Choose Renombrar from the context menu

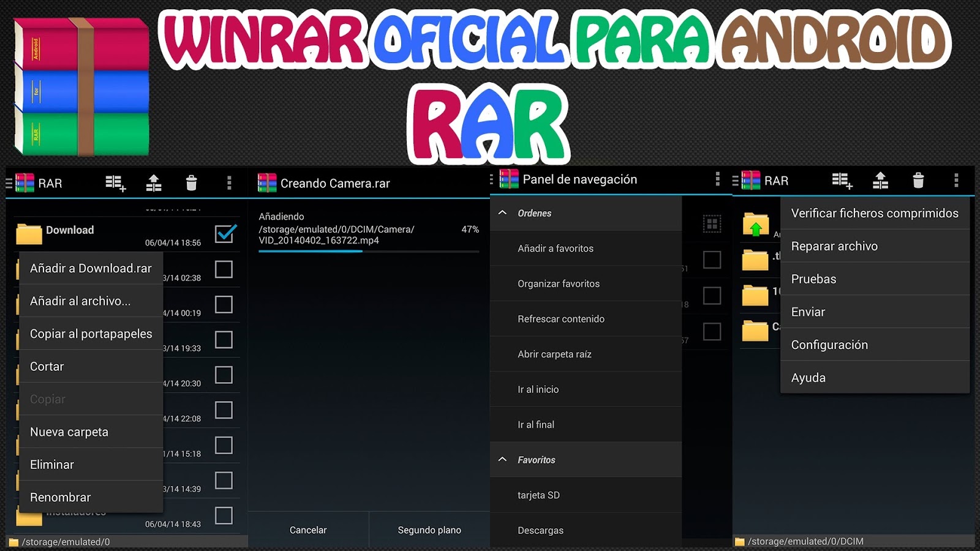point(91,497)
